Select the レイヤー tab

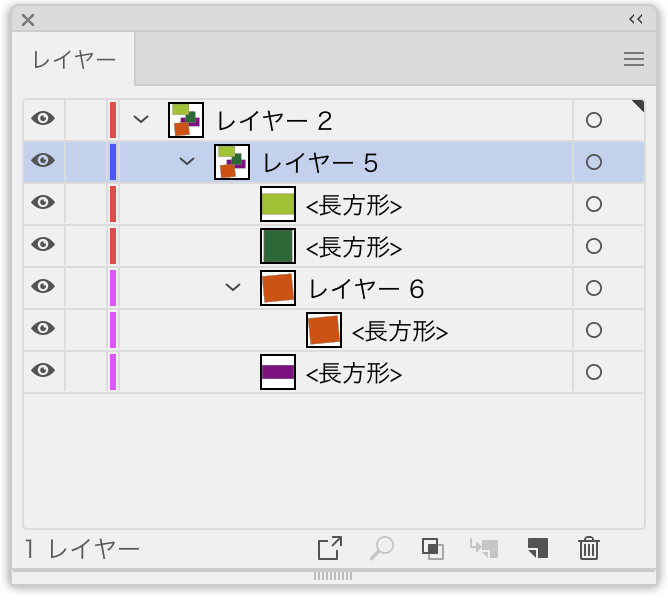(x=74, y=59)
